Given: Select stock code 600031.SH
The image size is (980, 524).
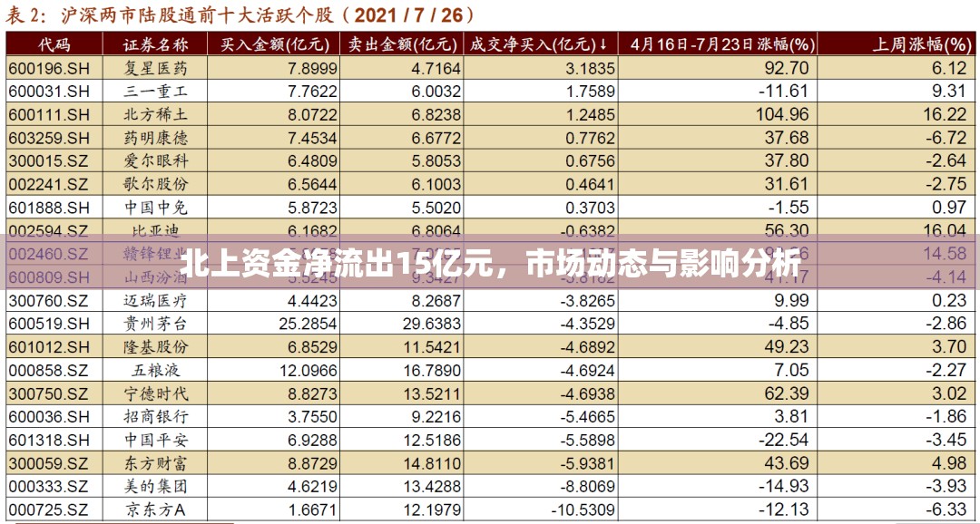Looking at the screenshot, I should tap(49, 92).
